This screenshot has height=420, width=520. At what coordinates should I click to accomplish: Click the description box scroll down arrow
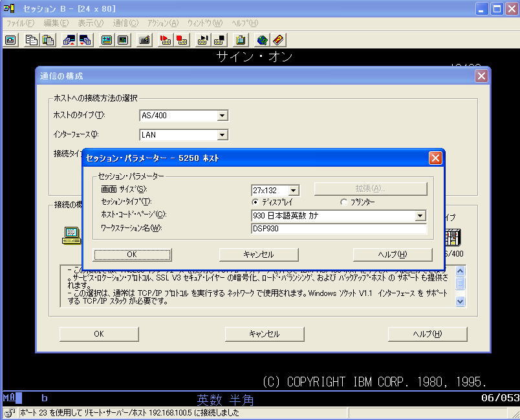tap(460, 301)
